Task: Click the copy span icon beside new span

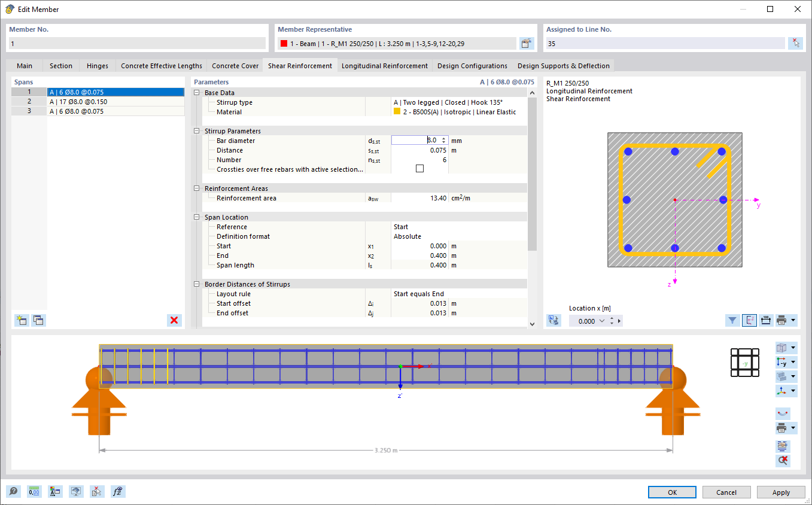Action: (x=38, y=320)
